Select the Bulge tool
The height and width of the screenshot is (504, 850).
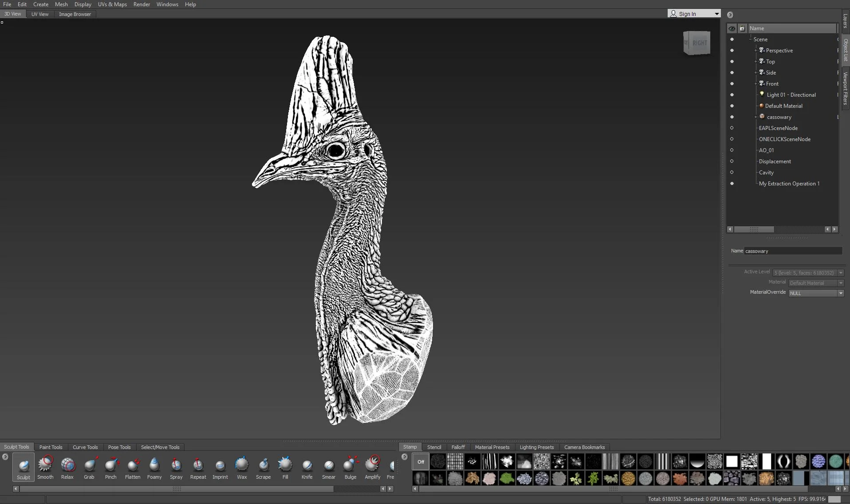pyautogui.click(x=350, y=467)
